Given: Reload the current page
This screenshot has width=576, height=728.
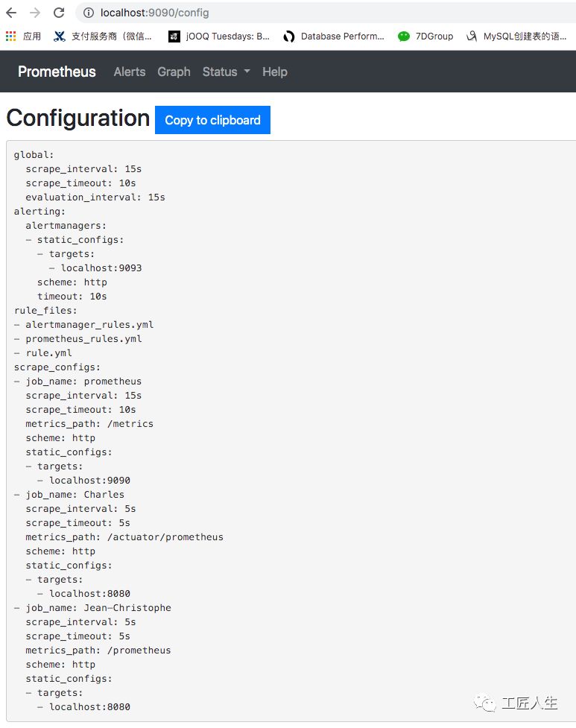Looking at the screenshot, I should (x=59, y=13).
